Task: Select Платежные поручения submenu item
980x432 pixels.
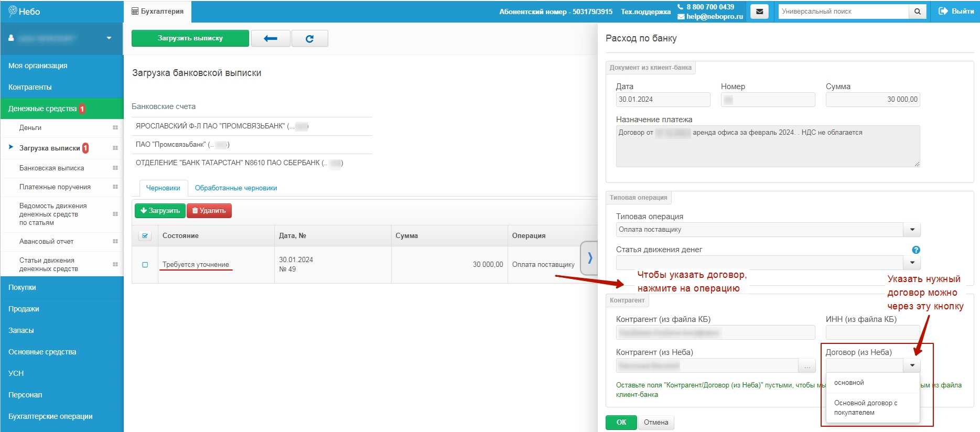Action: [55, 187]
